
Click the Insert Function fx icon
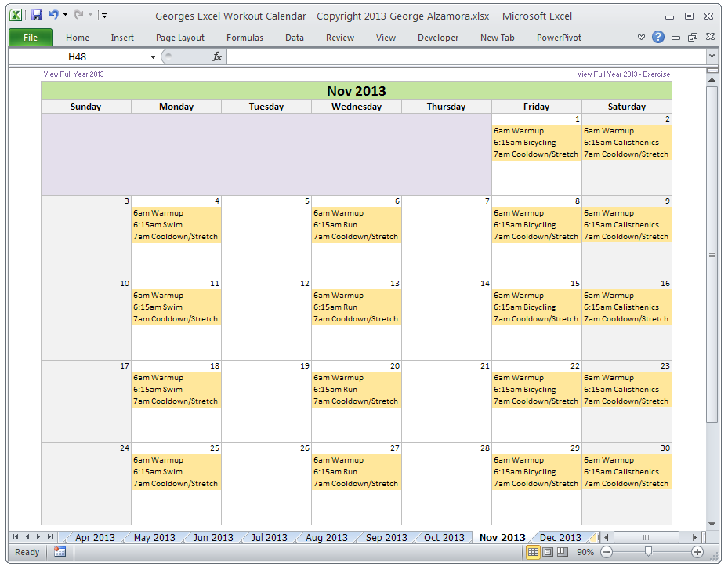[x=217, y=56]
